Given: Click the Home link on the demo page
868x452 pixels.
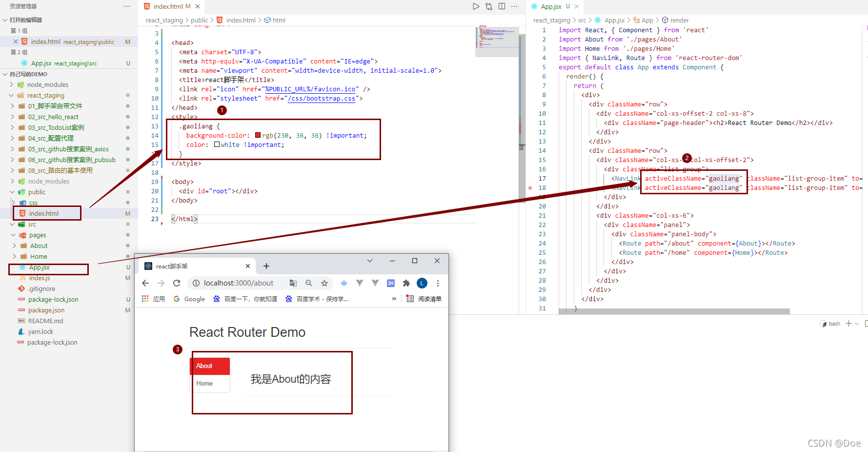Looking at the screenshot, I should click(x=204, y=384).
